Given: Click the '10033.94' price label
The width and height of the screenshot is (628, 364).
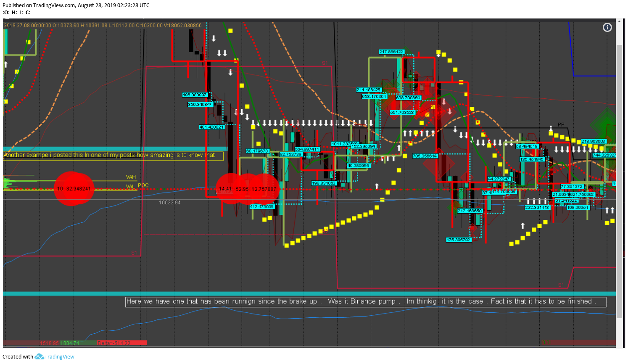Looking at the screenshot, I should pyautogui.click(x=170, y=203).
